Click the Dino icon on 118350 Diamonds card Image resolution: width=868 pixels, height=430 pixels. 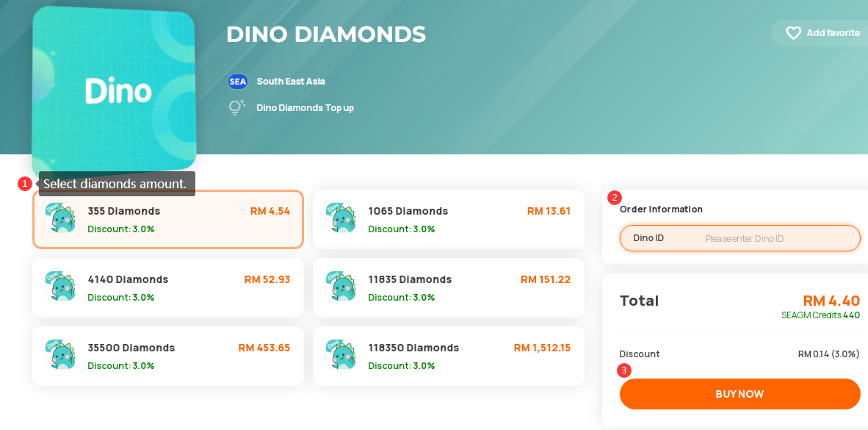pyautogui.click(x=341, y=354)
